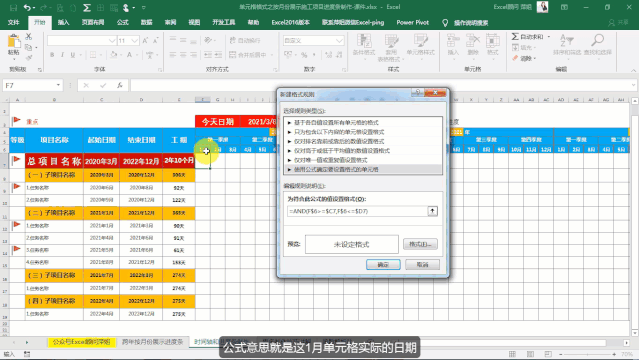Expand the Name Box dropdown arrow
Screen dimensions: 639x360
pos(58,85)
